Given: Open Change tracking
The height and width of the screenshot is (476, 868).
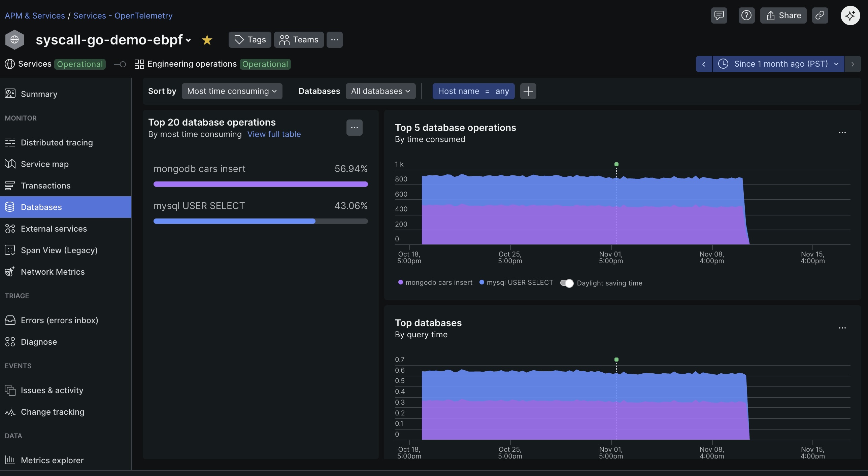Looking at the screenshot, I should tap(53, 412).
